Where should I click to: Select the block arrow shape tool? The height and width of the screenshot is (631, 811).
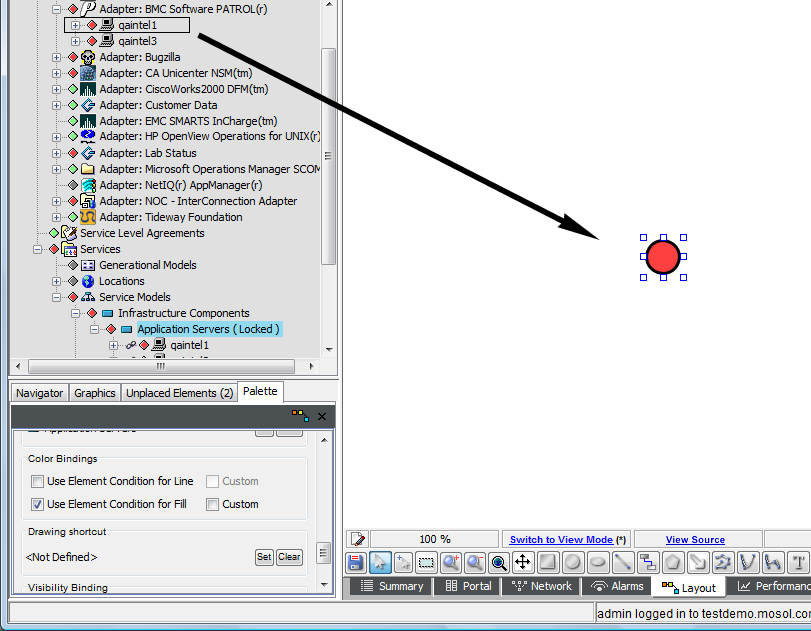[x=697, y=563]
